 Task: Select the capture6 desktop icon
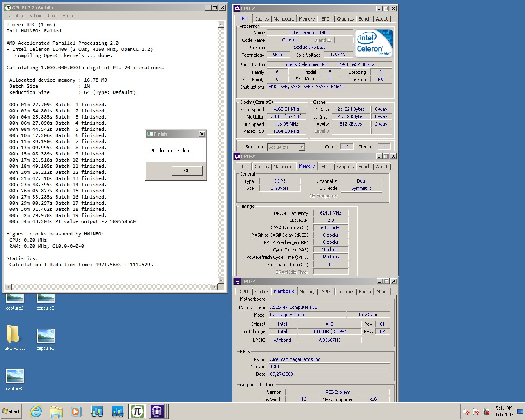(x=46, y=340)
